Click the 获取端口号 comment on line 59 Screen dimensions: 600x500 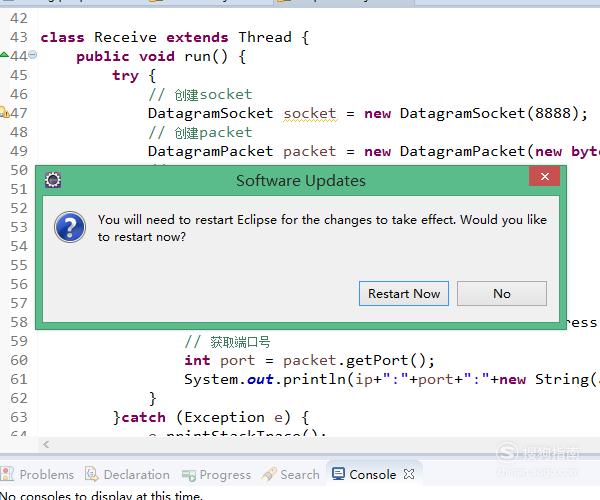coord(228,342)
